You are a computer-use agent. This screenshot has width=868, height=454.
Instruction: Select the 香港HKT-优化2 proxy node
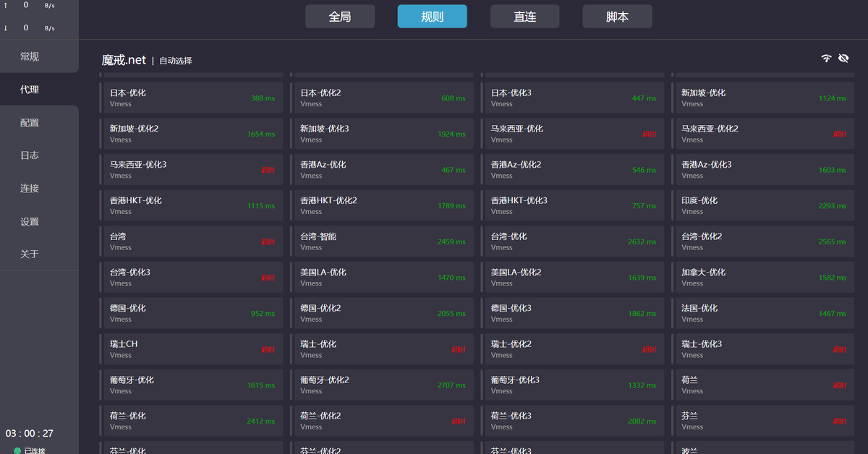pos(382,205)
